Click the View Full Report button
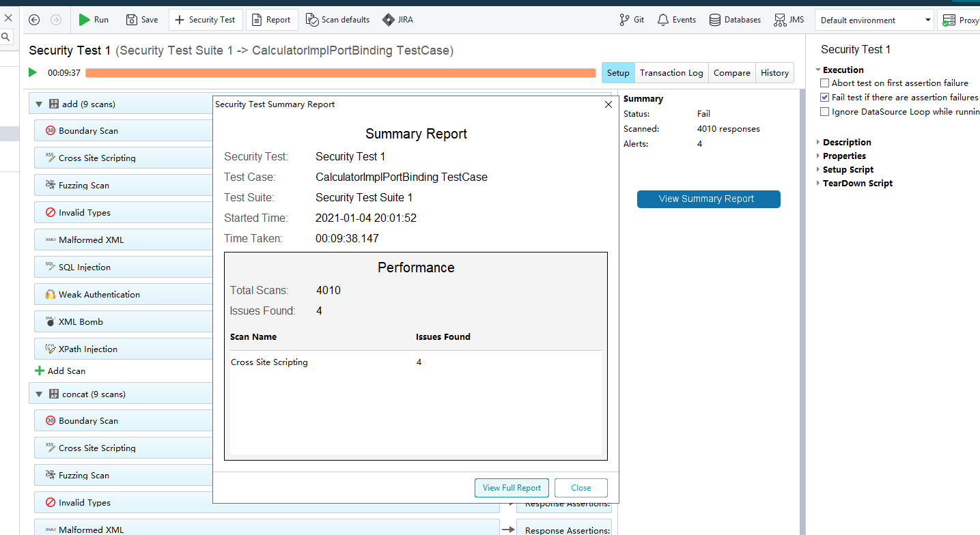 [511, 488]
